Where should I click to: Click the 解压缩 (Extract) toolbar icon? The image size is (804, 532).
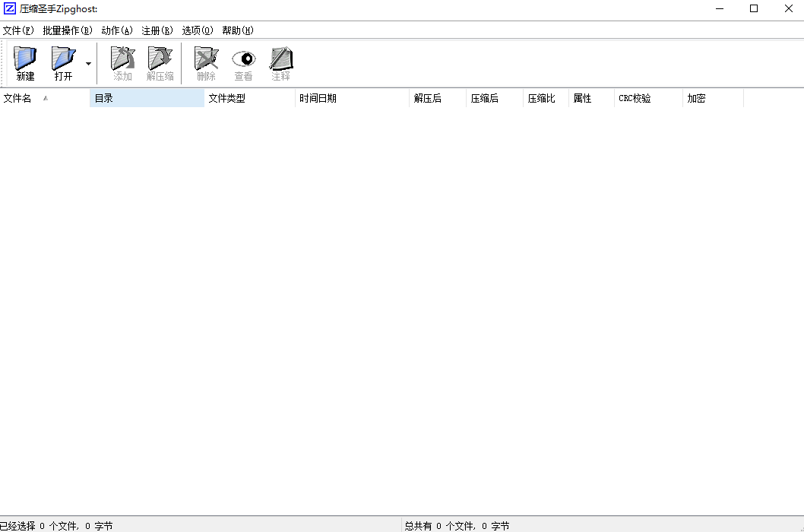160,61
